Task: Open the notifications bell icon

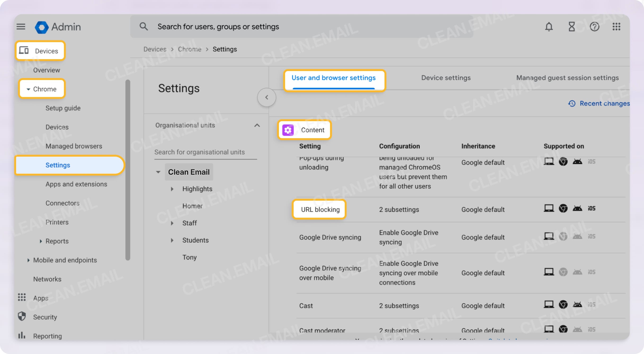Action: tap(549, 27)
